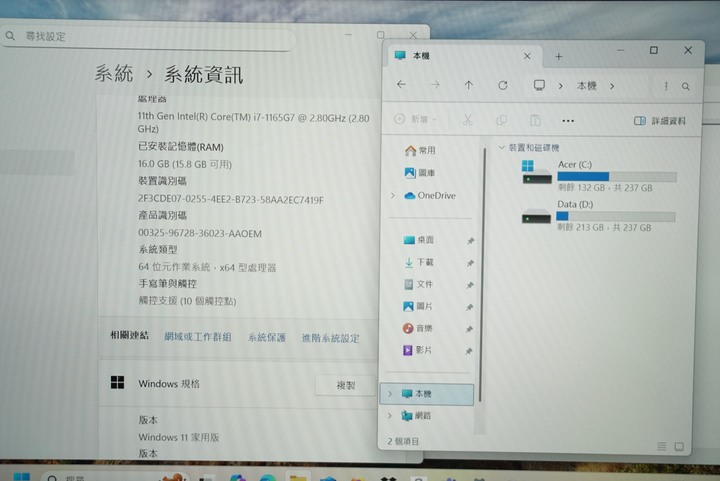Screen dimensions: 720x481
Task: Click pin icon beside 影片
Action: [468, 351]
